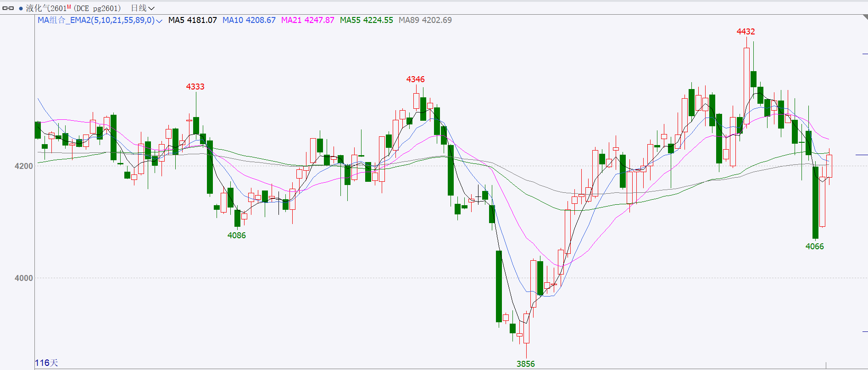Click the green MA55 4224.55 legend

[366, 20]
